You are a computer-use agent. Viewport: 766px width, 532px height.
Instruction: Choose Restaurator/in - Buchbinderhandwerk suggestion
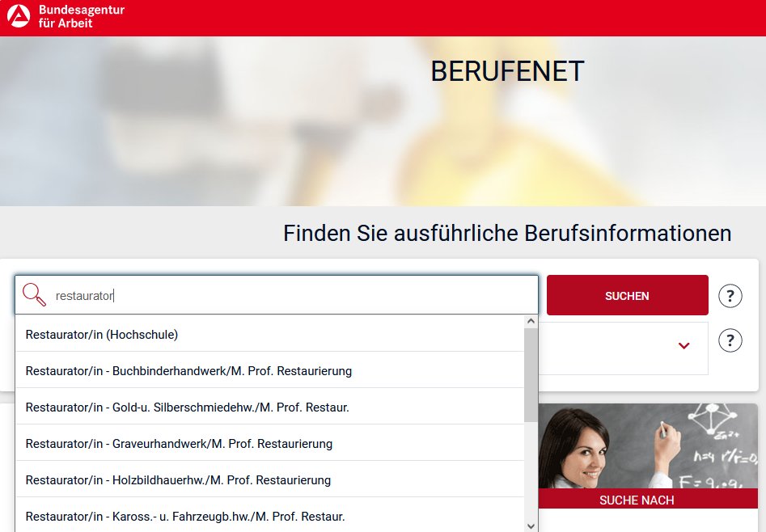coord(269,370)
